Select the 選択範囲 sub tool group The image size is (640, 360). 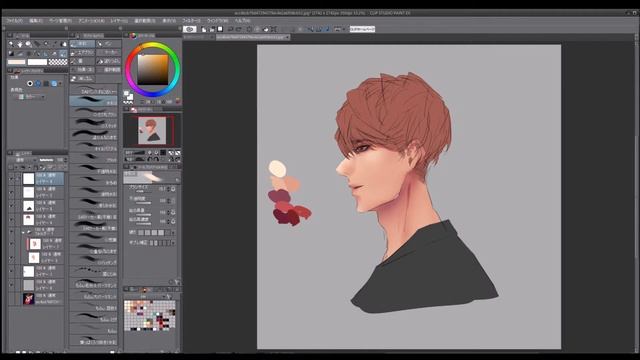click(x=109, y=70)
